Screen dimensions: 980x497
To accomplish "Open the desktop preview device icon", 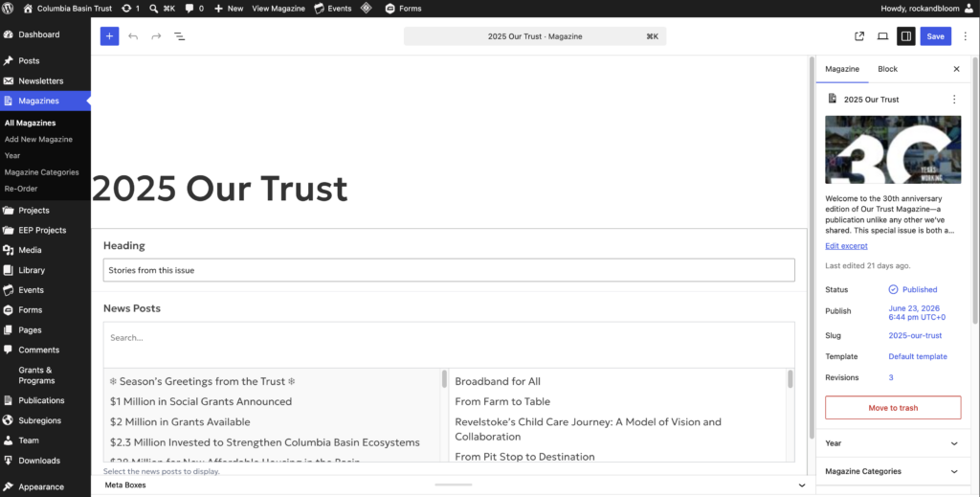I will [882, 36].
